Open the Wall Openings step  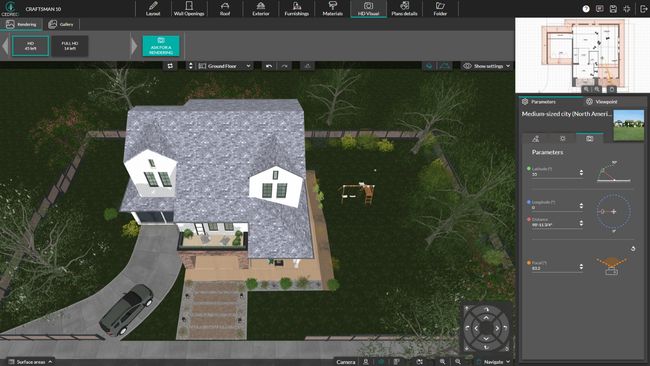[x=189, y=9]
